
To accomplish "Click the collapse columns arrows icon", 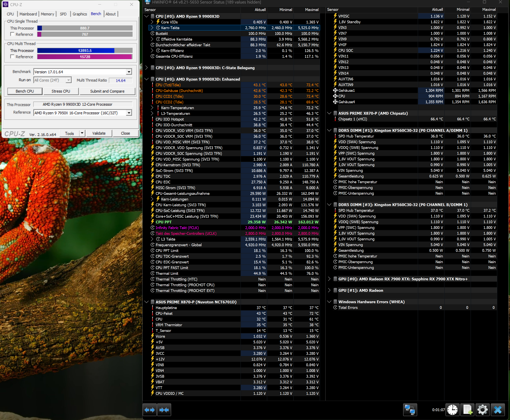I will 164,410.
